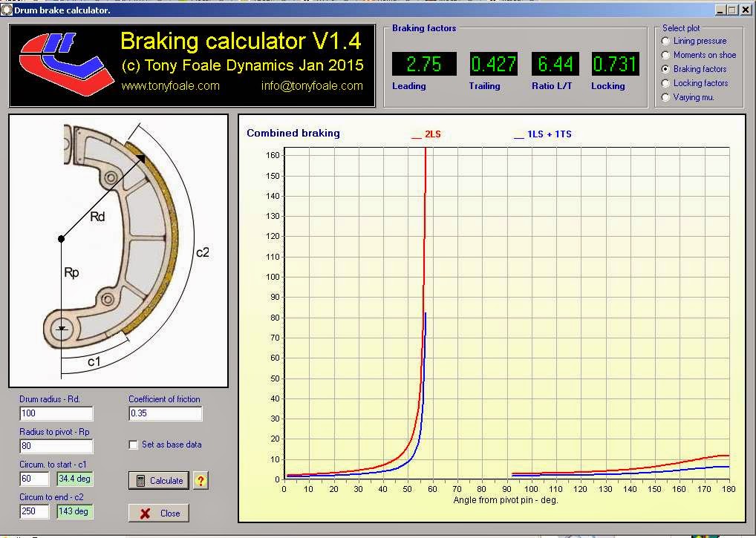
Task: Click the 1LS + 1TS blue legend label
Action: [543, 134]
